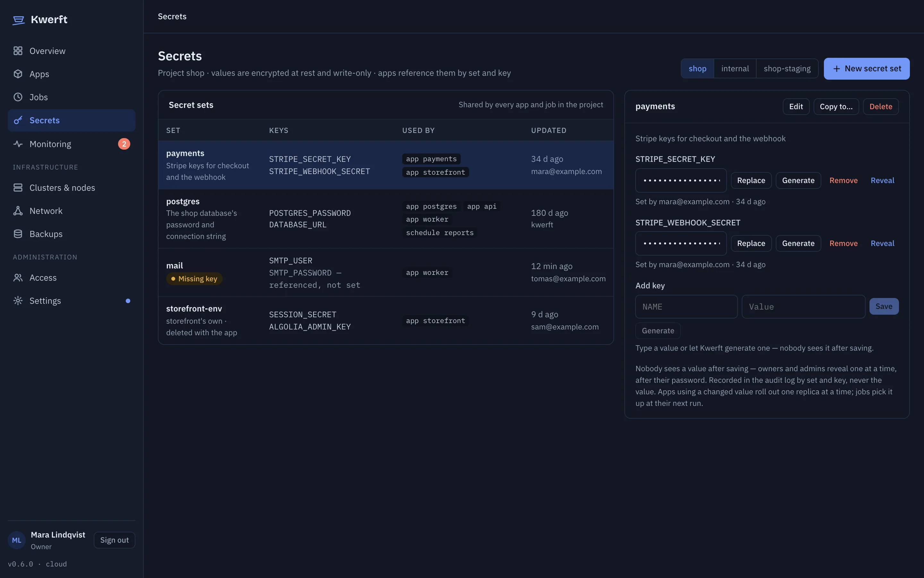Sign out of Mara Lindqvist's account
The height and width of the screenshot is (578, 924).
pyautogui.click(x=114, y=540)
